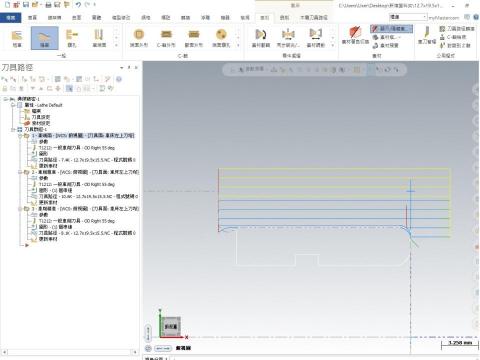Viewport: 480px width, 360px height.
Task: Click Regenerate all selected operations icon
Action: pyautogui.click(x=24, y=79)
